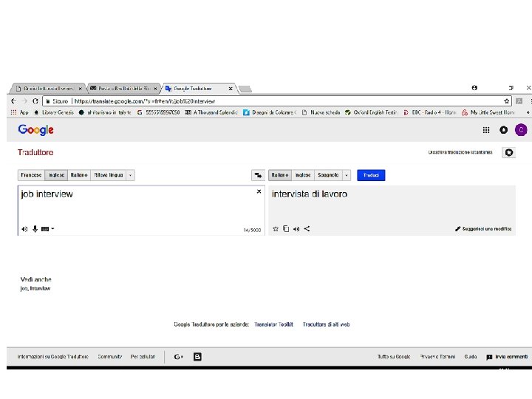Image resolution: width=532 pixels, height=399 pixels.
Task: Click the Chrome profile icon in the title bar
Action: click(x=474, y=88)
